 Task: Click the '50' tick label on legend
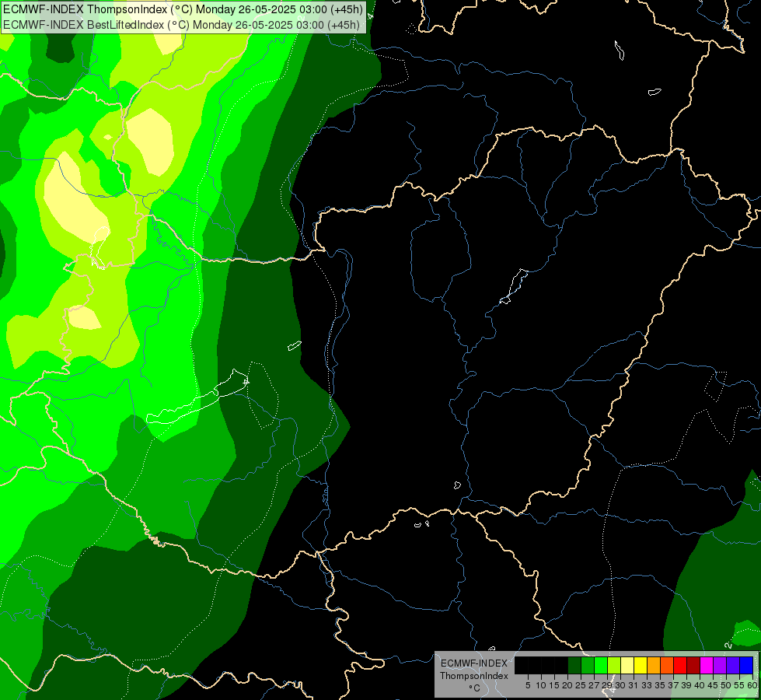(726, 685)
